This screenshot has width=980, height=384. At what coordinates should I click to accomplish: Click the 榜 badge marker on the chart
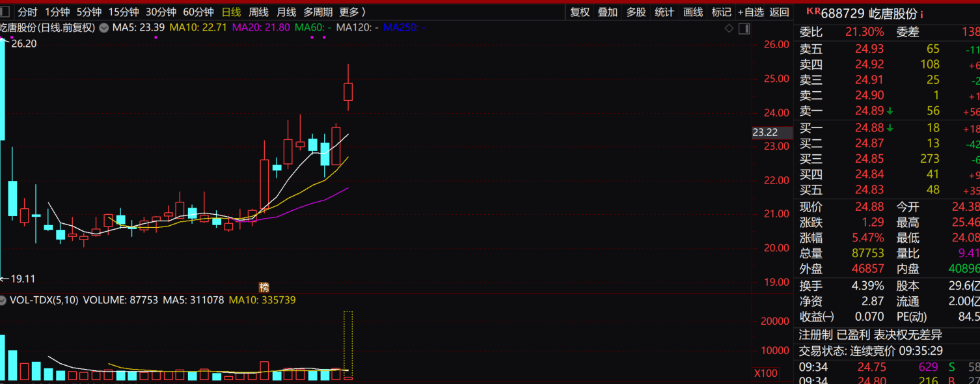tap(264, 287)
